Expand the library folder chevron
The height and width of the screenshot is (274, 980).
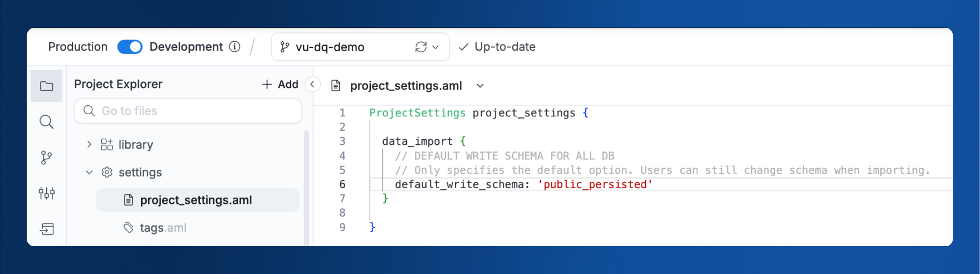click(x=89, y=144)
